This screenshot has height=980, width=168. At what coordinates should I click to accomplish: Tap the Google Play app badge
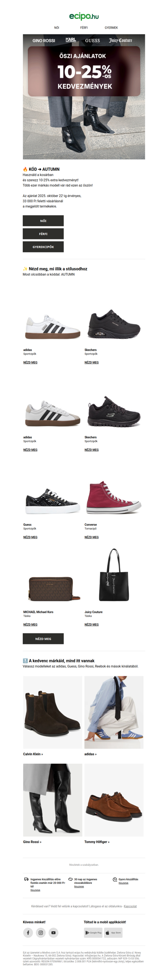93,933
